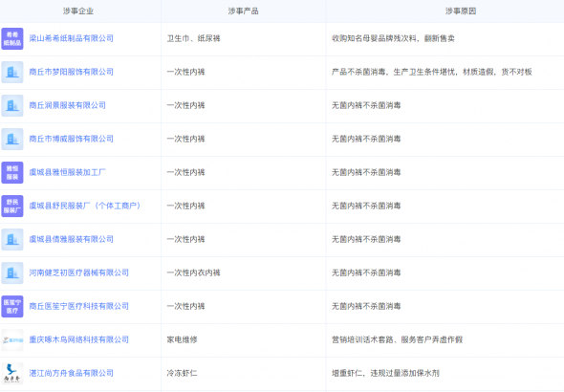Open company link 商丘医笙宁医疗科技有限公司
The image size is (564, 392).
tap(78, 306)
